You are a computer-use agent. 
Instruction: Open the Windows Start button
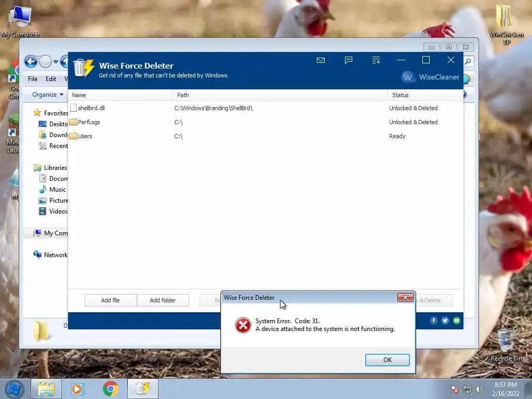pos(15,389)
